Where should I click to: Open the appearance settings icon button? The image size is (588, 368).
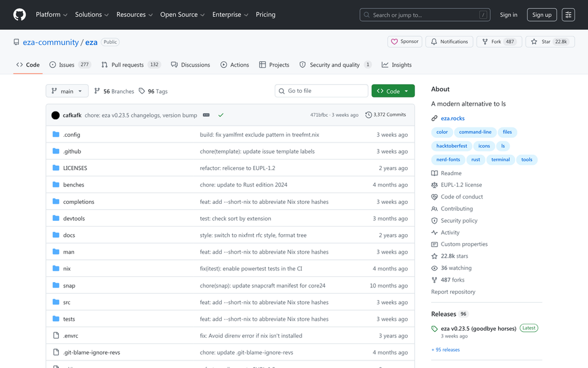[568, 15]
